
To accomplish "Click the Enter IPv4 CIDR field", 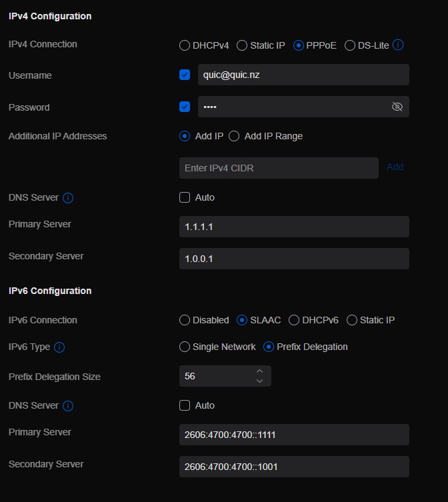I will coord(279,168).
